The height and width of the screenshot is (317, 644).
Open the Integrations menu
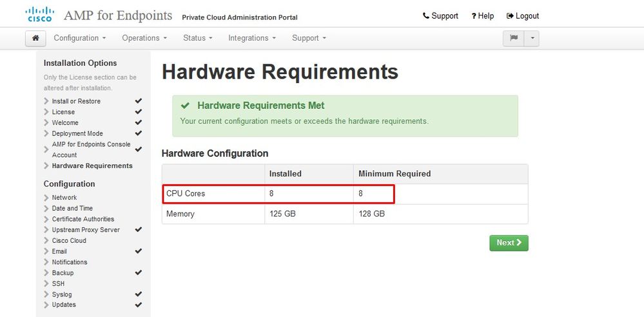click(x=252, y=38)
